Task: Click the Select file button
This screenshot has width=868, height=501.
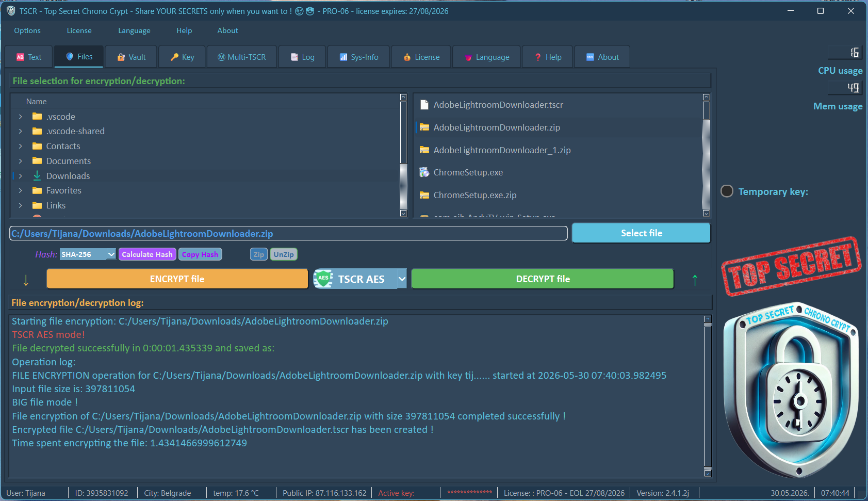Action: coord(641,233)
